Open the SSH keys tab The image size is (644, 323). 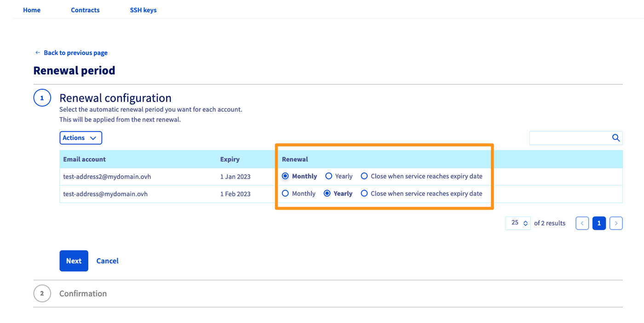tap(143, 10)
